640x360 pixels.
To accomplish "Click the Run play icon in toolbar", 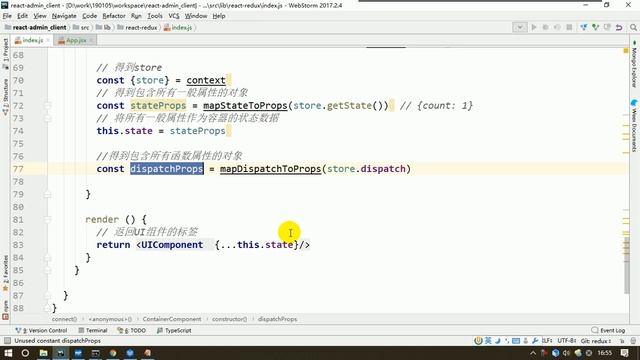I will 534,27.
